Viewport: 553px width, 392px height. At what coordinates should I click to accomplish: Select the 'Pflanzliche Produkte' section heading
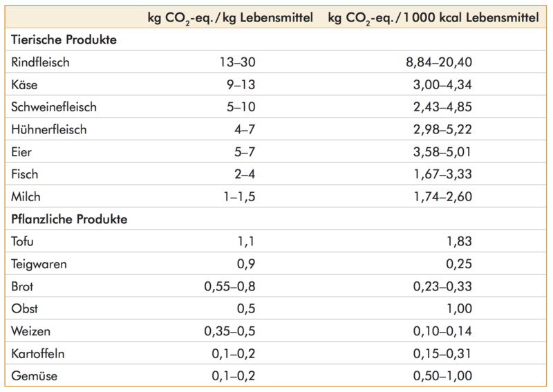[x=69, y=220]
